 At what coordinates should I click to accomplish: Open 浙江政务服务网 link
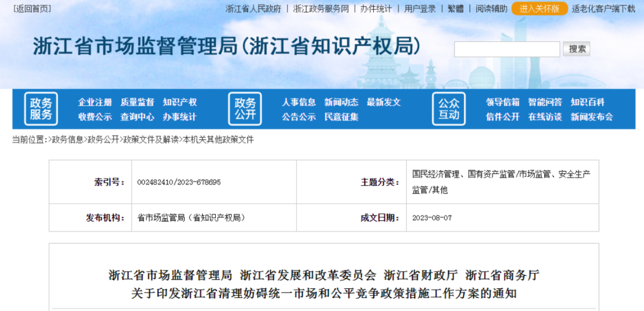(321, 8)
